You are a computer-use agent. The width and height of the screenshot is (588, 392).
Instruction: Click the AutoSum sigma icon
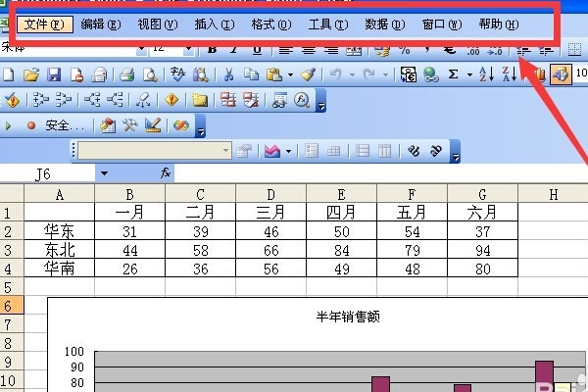[x=453, y=74]
